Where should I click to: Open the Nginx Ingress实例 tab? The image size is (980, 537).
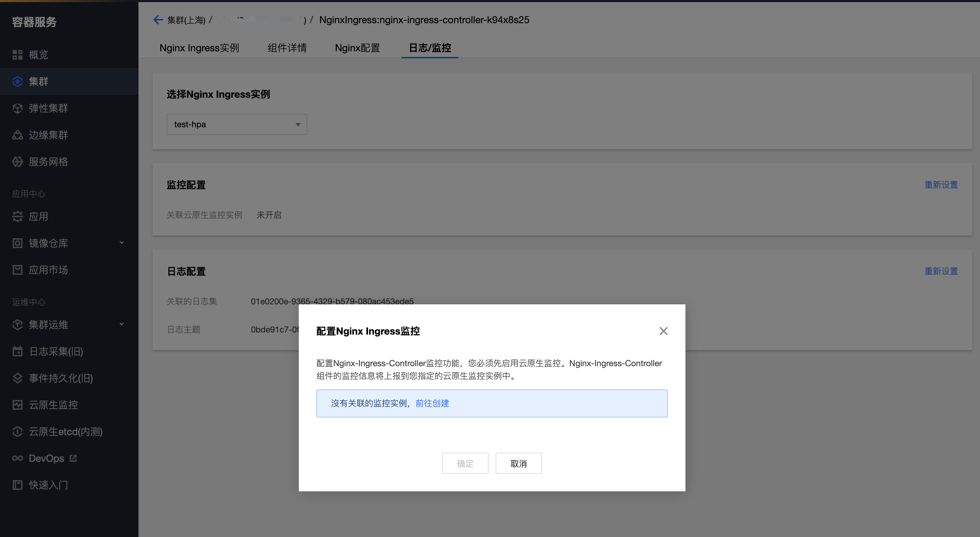click(x=199, y=48)
